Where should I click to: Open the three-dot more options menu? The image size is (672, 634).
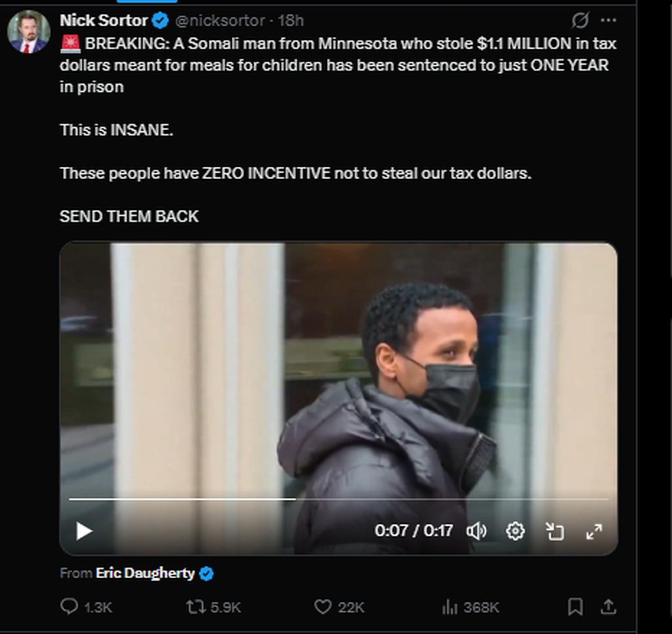click(608, 20)
